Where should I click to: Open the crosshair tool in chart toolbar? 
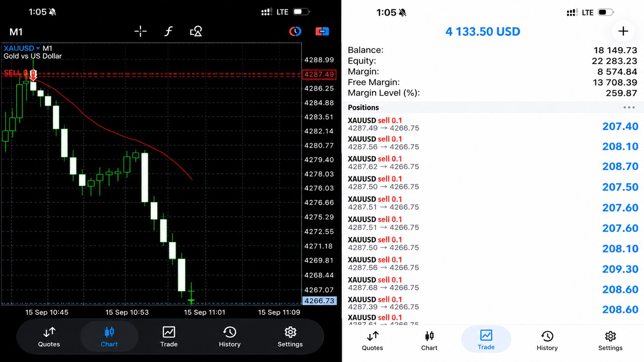tap(140, 31)
